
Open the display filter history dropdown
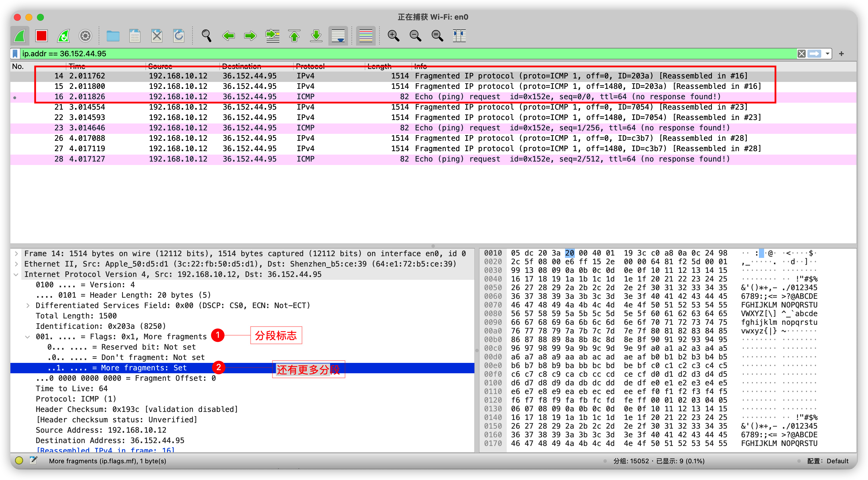(x=827, y=54)
